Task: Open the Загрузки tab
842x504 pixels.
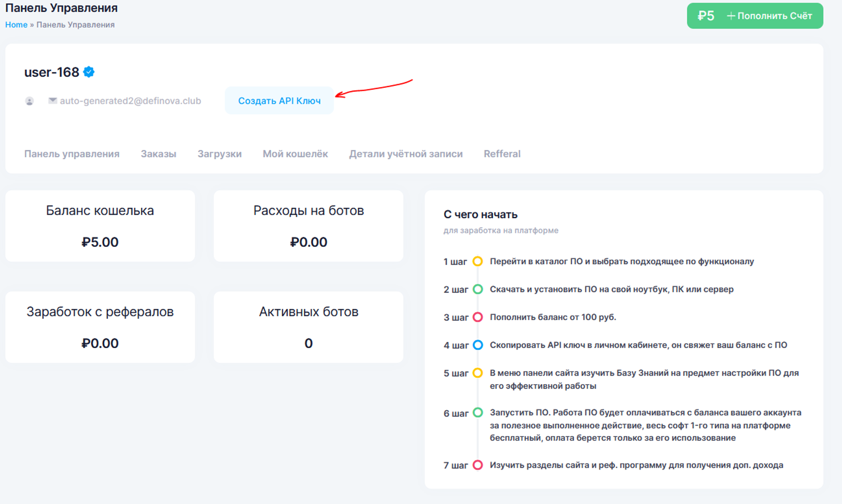Action: (x=219, y=154)
